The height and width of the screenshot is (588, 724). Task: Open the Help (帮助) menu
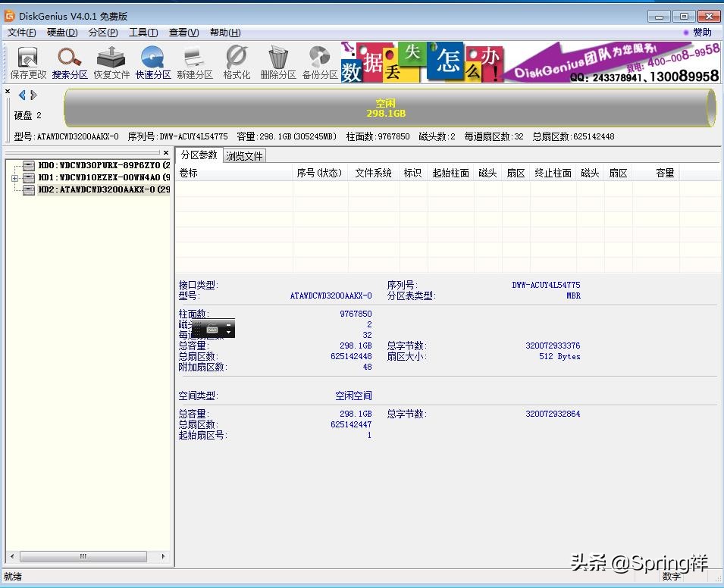[225, 33]
